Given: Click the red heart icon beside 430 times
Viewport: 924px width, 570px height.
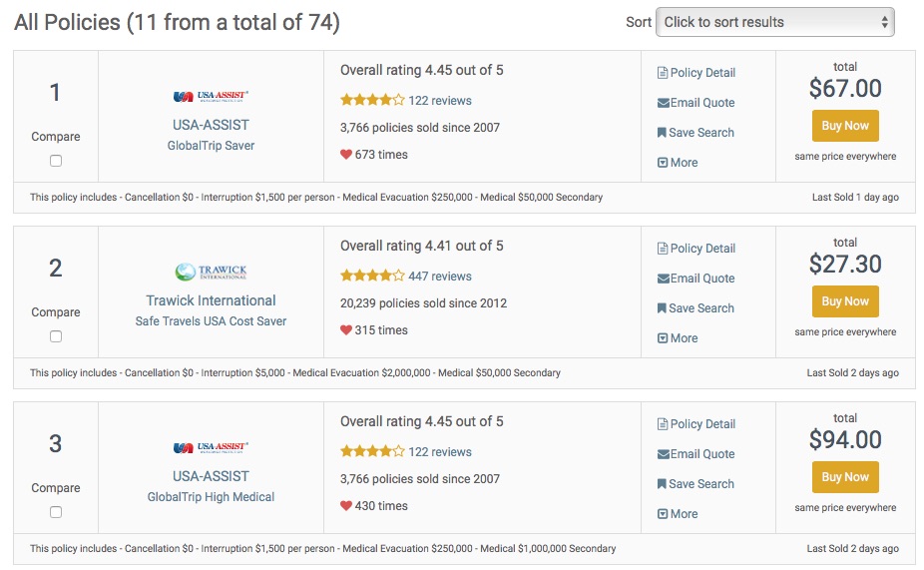Looking at the screenshot, I should point(346,506).
